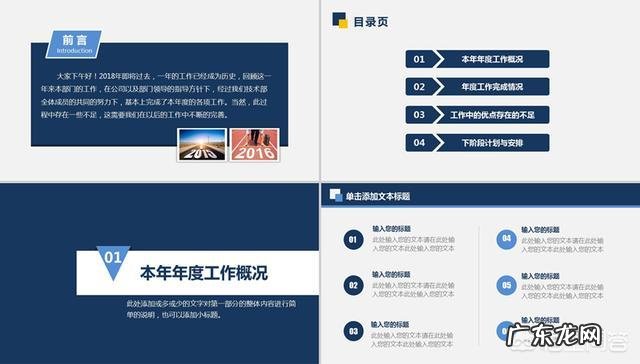The height and width of the screenshot is (364, 640).
Task: Select 输入您的标题 heading beside circle 01
Action: (x=391, y=229)
